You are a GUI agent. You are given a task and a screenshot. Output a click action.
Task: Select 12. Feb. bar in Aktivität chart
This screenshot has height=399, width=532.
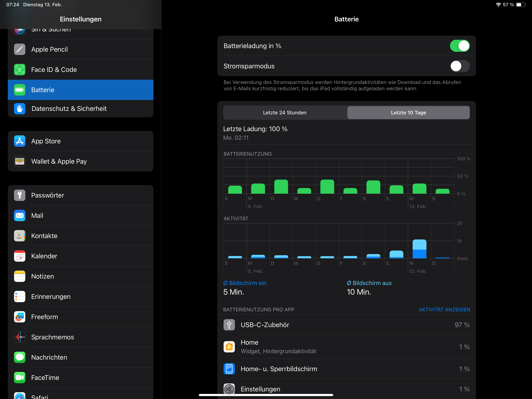[x=419, y=249]
